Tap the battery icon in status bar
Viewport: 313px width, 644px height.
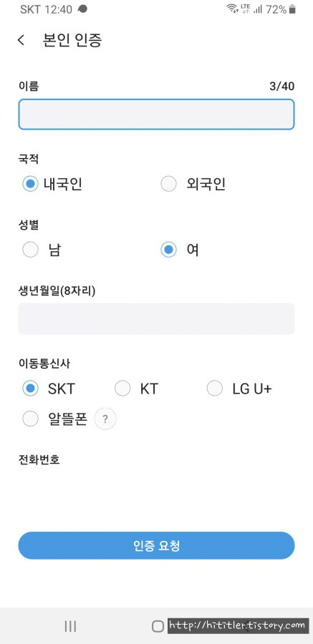tap(292, 9)
